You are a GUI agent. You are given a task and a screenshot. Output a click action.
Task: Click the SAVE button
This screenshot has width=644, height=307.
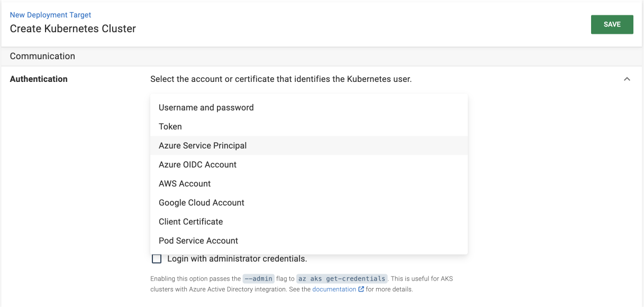click(x=612, y=24)
